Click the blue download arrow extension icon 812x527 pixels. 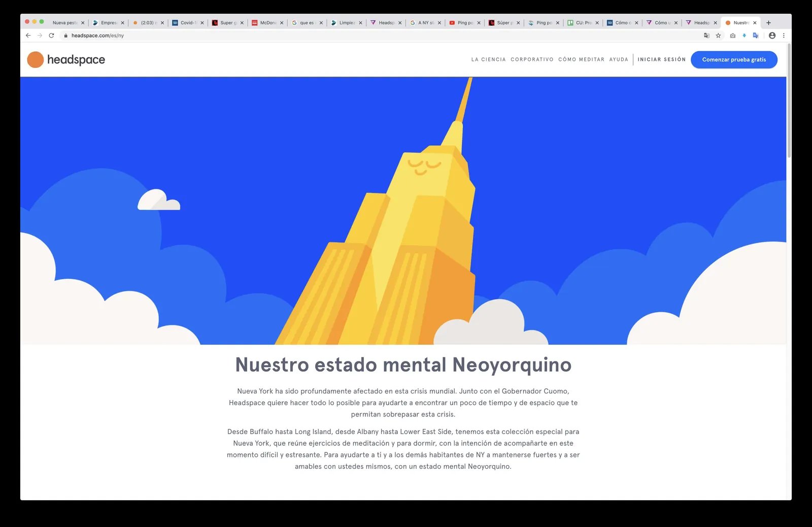[x=744, y=36]
